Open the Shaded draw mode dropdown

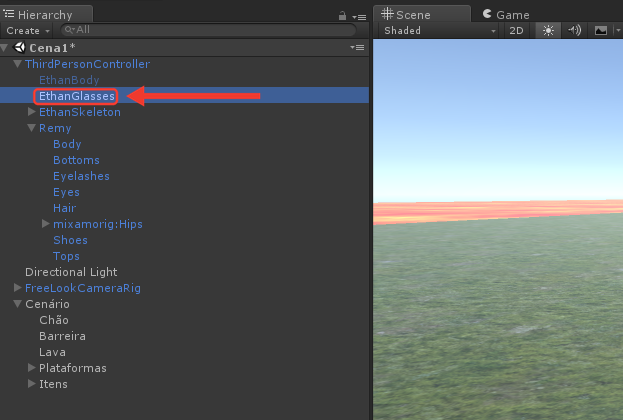(440, 31)
